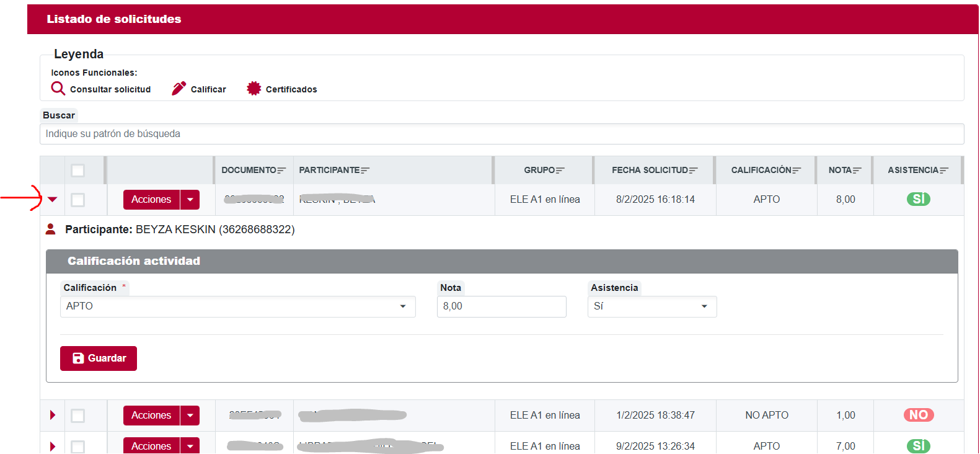The width and height of the screenshot is (980, 454).
Task: Click the Guardar button
Action: pos(99,358)
